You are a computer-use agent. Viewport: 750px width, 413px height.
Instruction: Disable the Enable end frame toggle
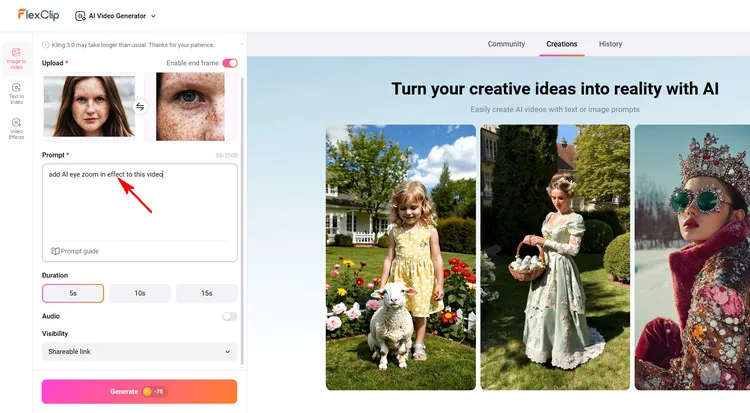click(230, 63)
